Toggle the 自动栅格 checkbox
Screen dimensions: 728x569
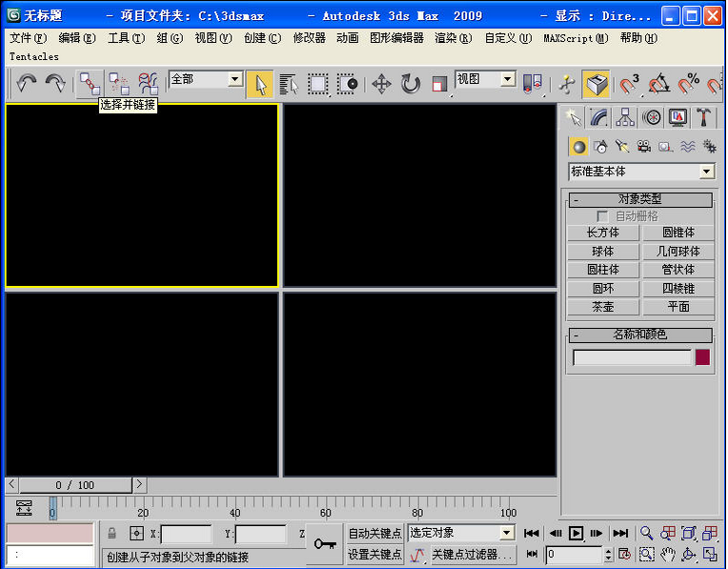[x=602, y=216]
